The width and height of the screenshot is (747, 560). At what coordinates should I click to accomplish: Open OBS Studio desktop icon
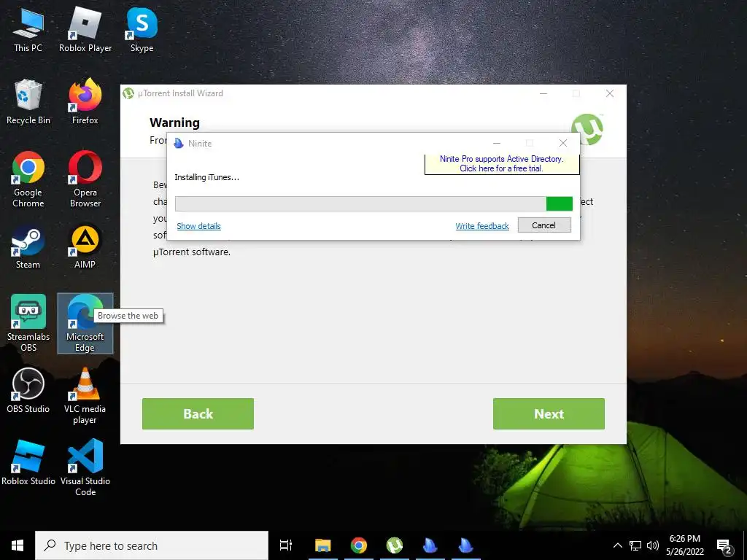tap(28, 392)
